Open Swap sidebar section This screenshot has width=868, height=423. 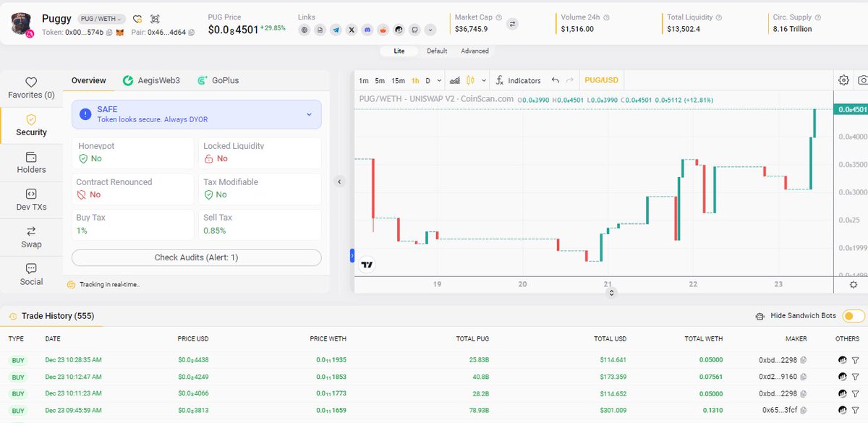tap(31, 238)
